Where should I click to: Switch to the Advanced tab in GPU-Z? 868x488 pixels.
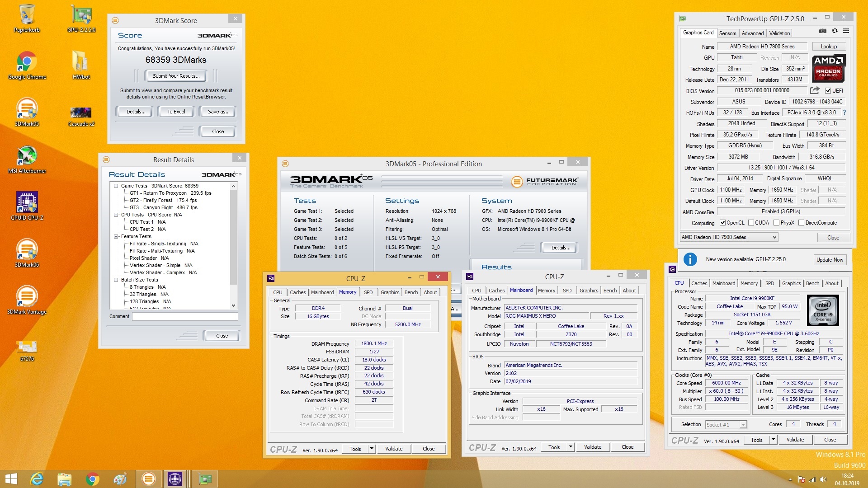[752, 33]
